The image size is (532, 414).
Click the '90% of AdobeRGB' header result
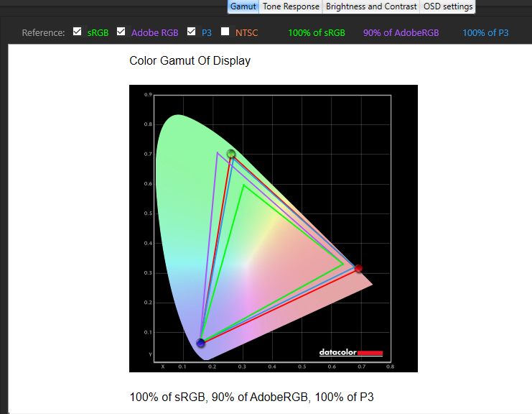pyautogui.click(x=401, y=33)
